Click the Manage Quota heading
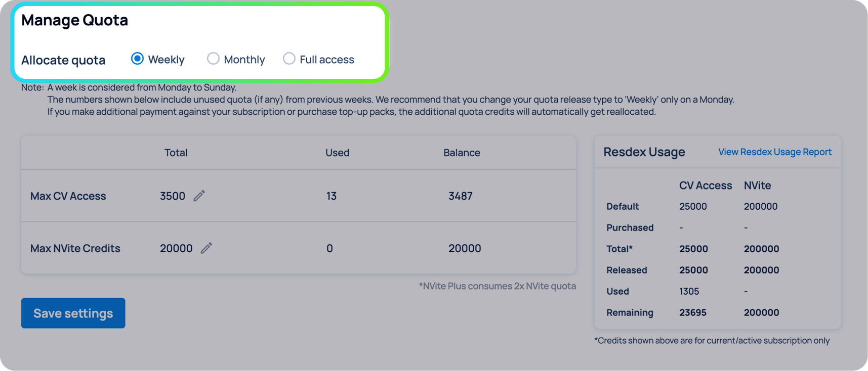 [x=74, y=20]
